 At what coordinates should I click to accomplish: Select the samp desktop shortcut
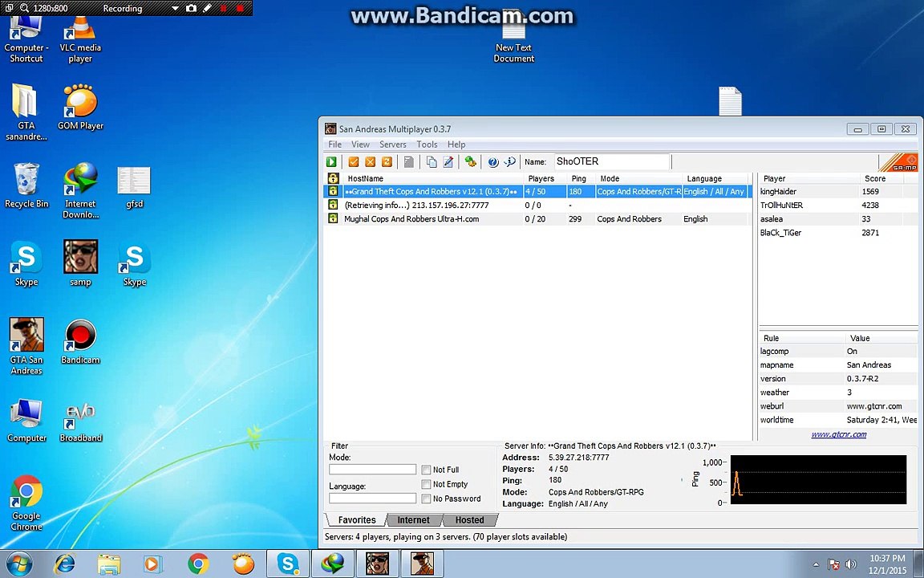[x=80, y=263]
